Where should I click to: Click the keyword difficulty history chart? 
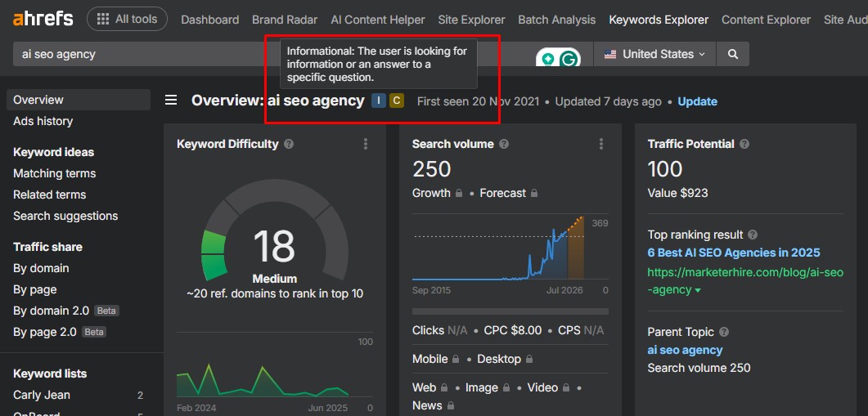tap(263, 379)
